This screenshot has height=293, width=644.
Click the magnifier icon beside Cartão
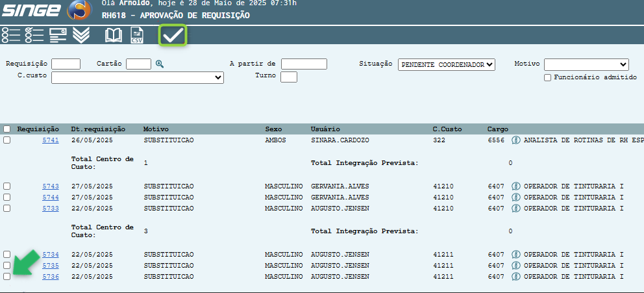(160, 64)
